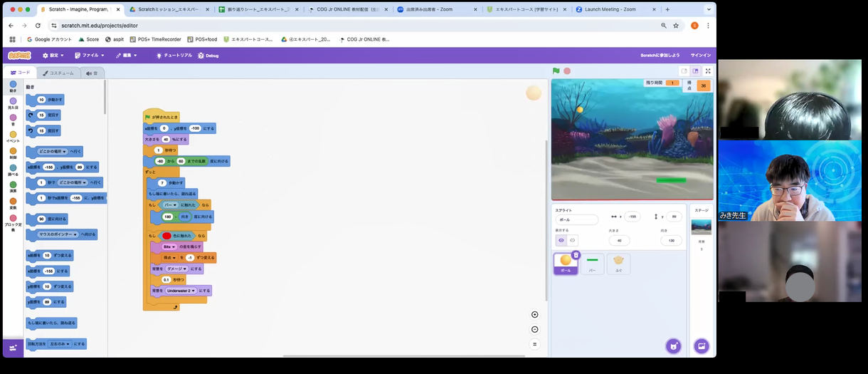868x374 pixels.
Task: Open the Score bookmark
Action: coord(88,39)
